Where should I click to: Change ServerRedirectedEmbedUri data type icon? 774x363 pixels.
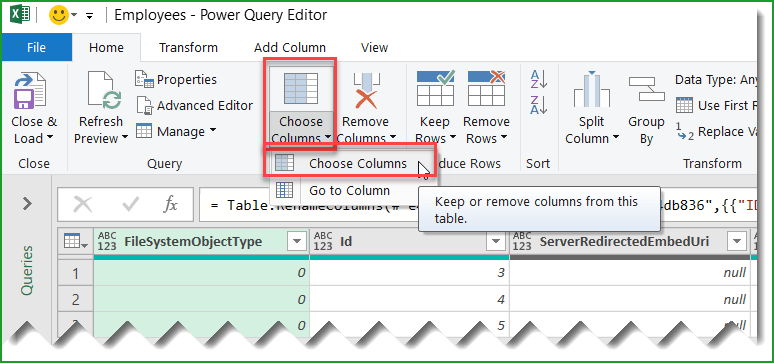click(x=522, y=242)
